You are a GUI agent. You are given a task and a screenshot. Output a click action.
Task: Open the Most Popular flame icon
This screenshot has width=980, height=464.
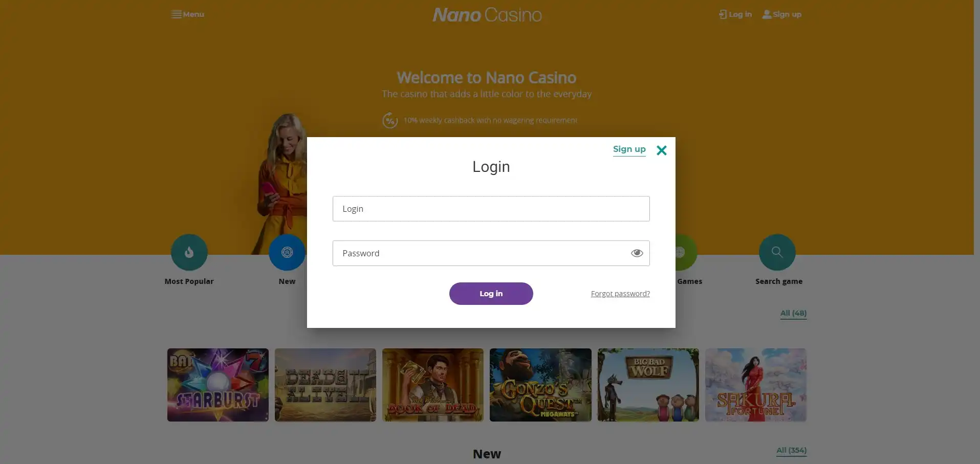(x=189, y=252)
